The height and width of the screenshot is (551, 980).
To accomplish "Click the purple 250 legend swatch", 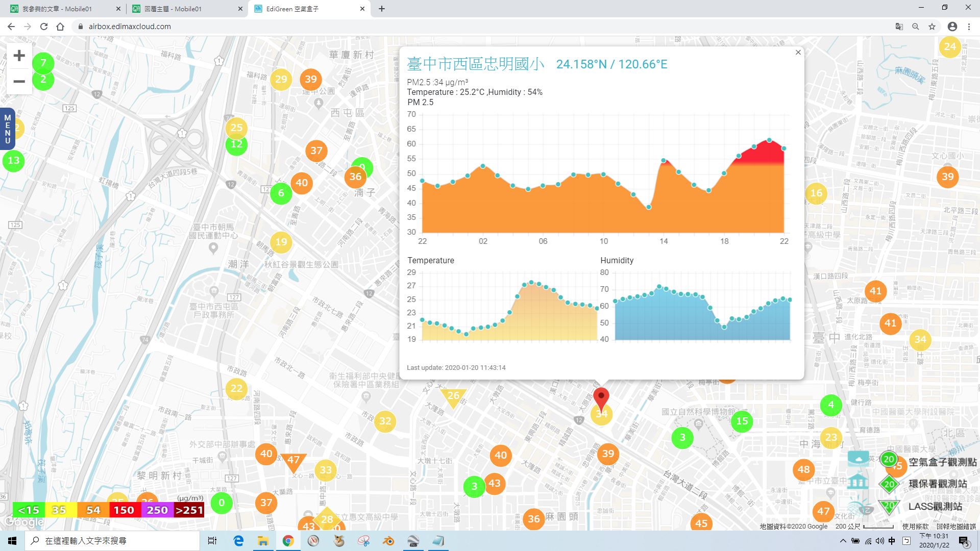I will pos(157,510).
